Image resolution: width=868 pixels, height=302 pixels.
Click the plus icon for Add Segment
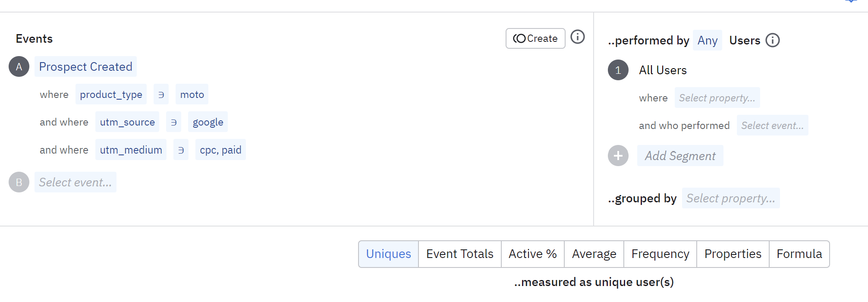[x=618, y=156]
